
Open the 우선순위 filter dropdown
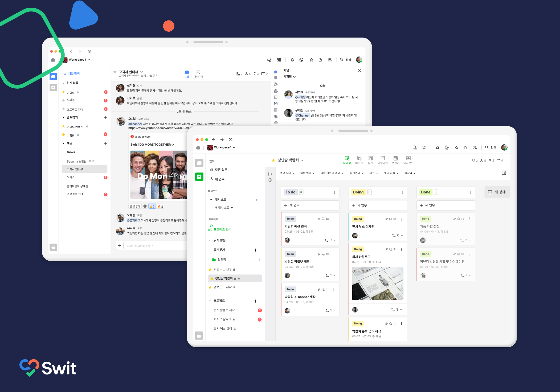coord(356,173)
